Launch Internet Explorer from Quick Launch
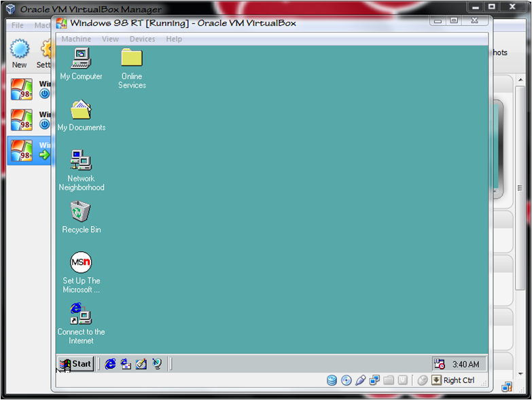The image size is (532, 400). pos(110,364)
